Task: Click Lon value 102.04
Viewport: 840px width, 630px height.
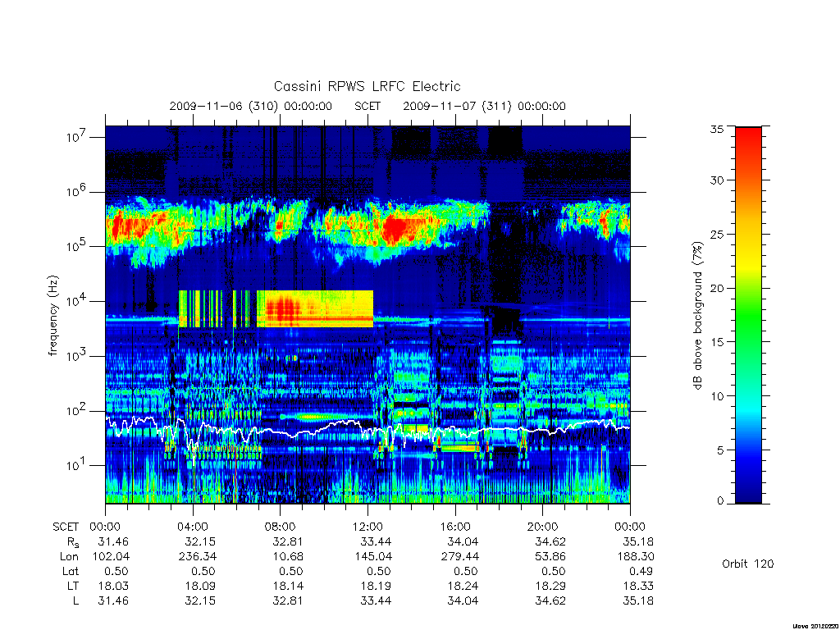Action: click(111, 557)
